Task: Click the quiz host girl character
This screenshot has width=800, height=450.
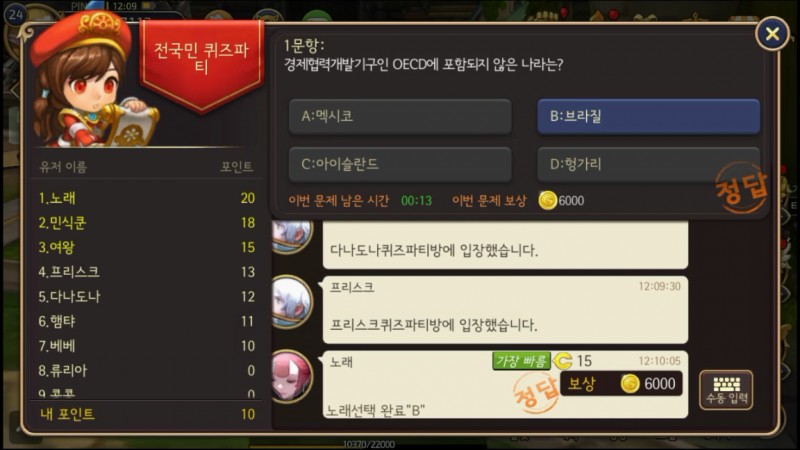Action: (89, 82)
